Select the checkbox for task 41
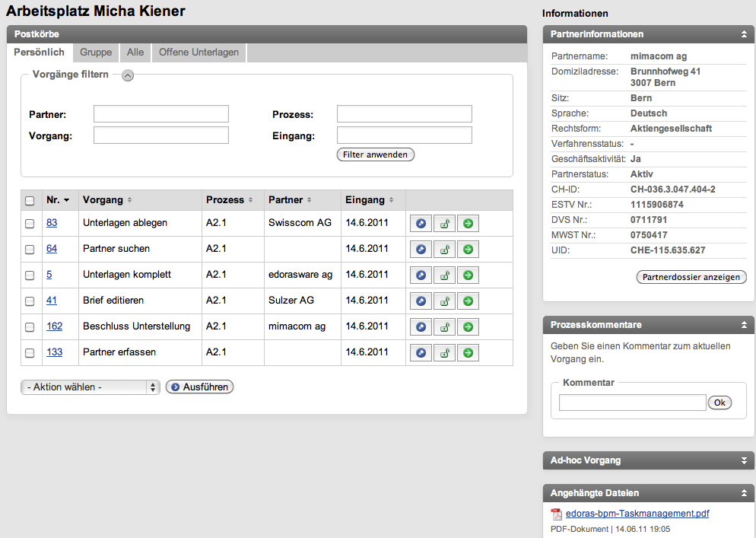Screen dimensions: 756x538 coord(30,301)
